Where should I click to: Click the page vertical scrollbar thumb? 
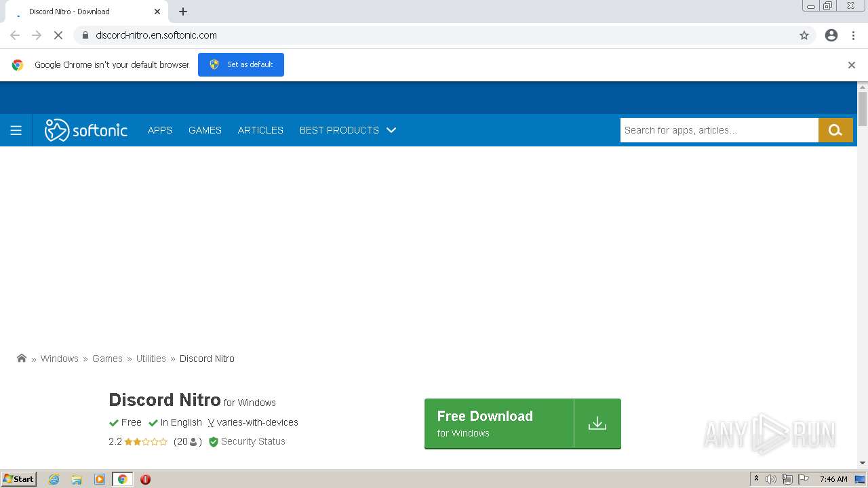(x=863, y=108)
